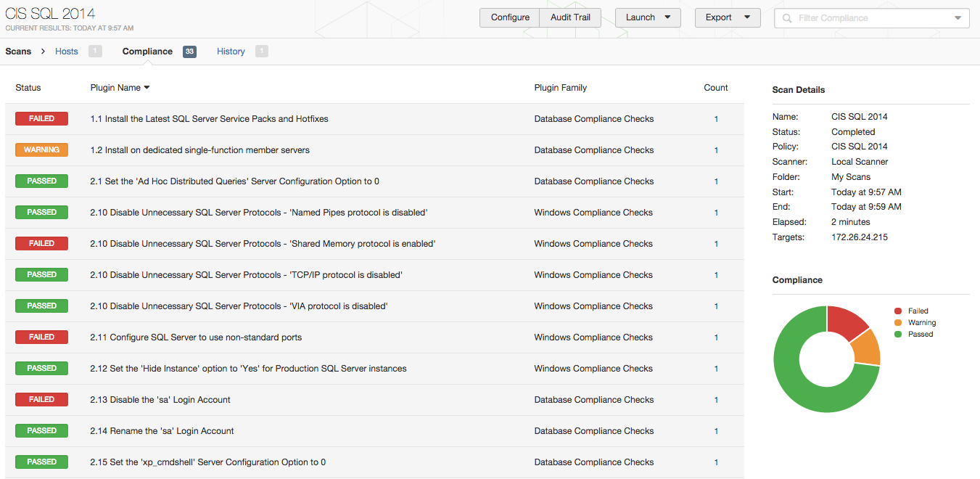Click the FAILED badge for 2.11 non-standard ports
This screenshot has width=980, height=479.
(41, 337)
